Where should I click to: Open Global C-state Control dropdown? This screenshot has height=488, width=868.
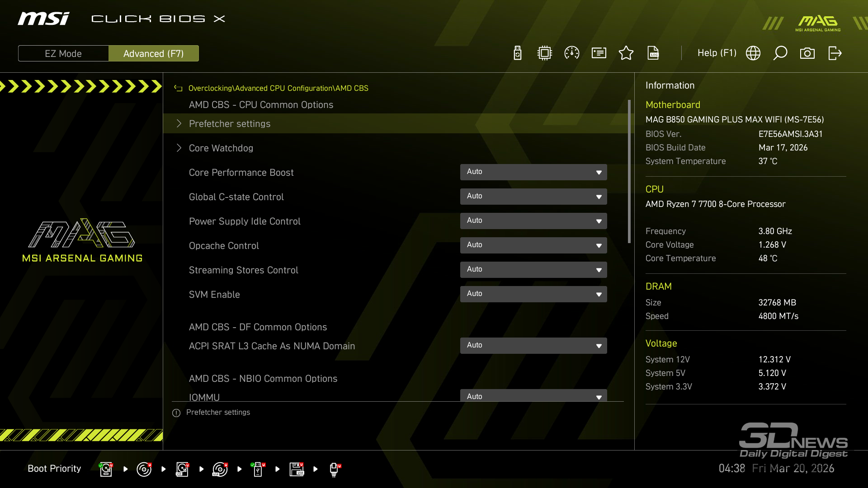(533, 197)
